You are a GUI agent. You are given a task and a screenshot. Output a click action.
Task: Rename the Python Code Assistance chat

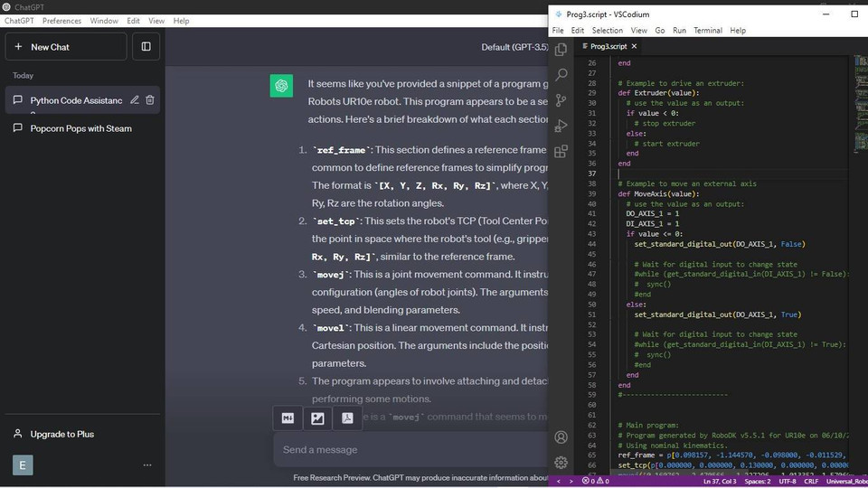point(135,100)
